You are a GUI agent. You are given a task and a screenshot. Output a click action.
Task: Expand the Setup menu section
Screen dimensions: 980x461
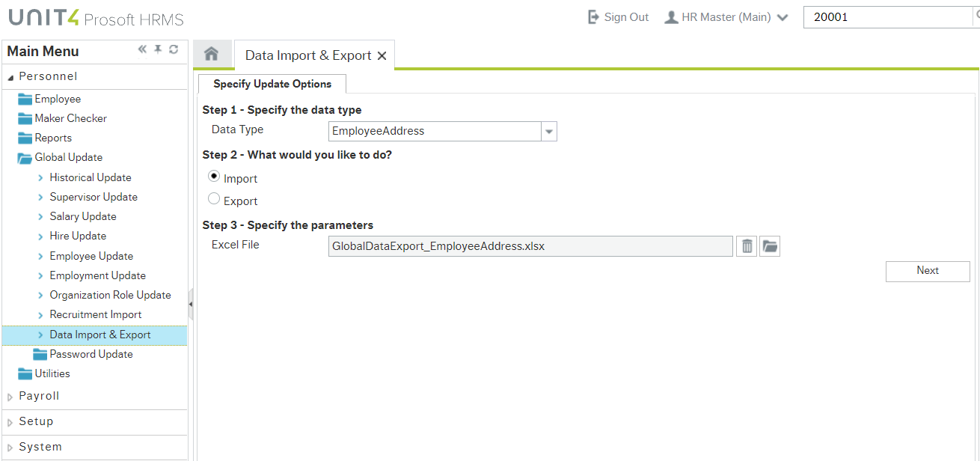click(x=10, y=423)
